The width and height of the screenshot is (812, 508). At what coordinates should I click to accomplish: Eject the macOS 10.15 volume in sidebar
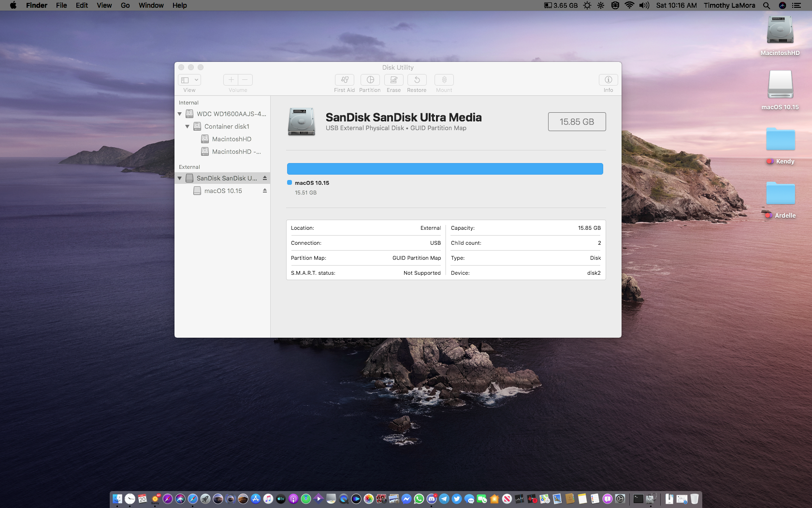(x=265, y=191)
